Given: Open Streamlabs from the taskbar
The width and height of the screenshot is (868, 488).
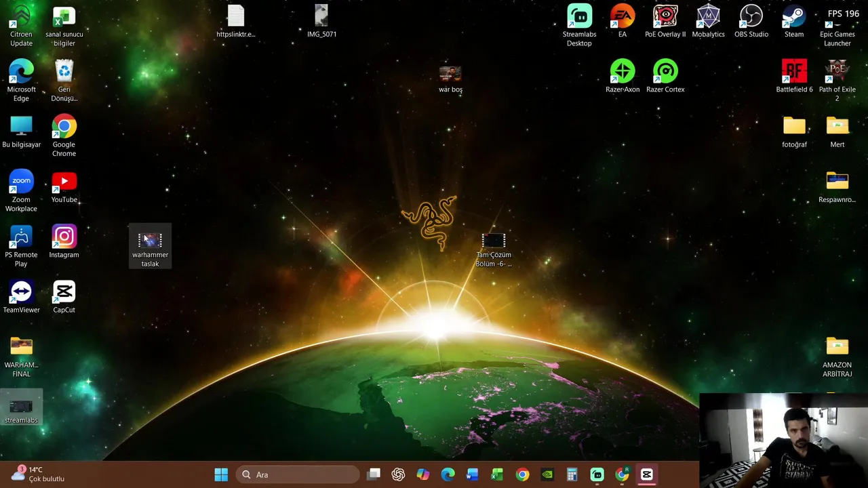Looking at the screenshot, I should click(x=597, y=474).
